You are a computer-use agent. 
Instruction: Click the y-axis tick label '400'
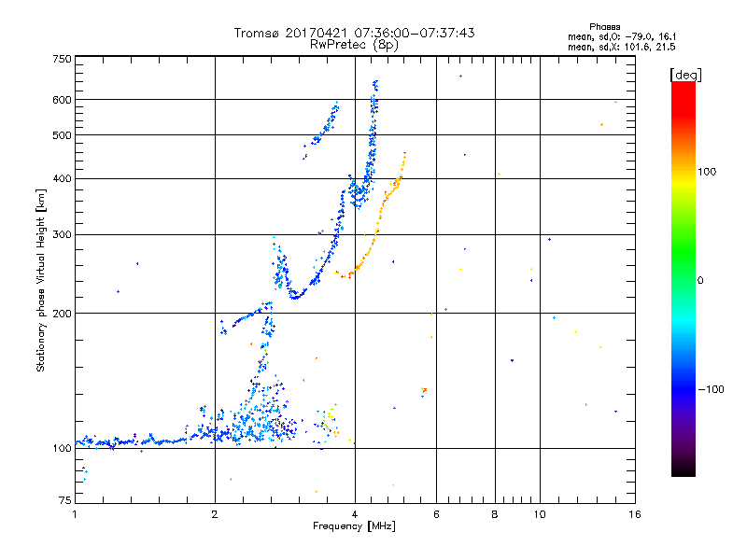pos(62,179)
